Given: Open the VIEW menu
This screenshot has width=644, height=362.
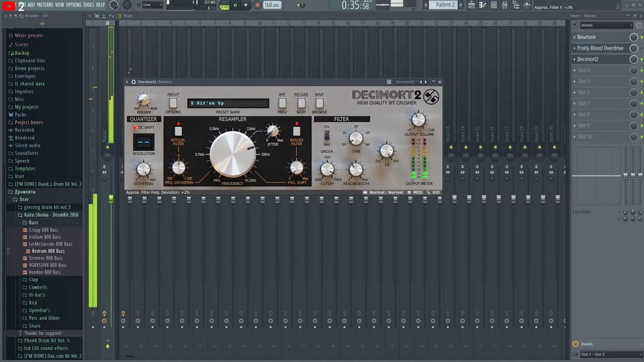Looking at the screenshot, I should 59,5.
